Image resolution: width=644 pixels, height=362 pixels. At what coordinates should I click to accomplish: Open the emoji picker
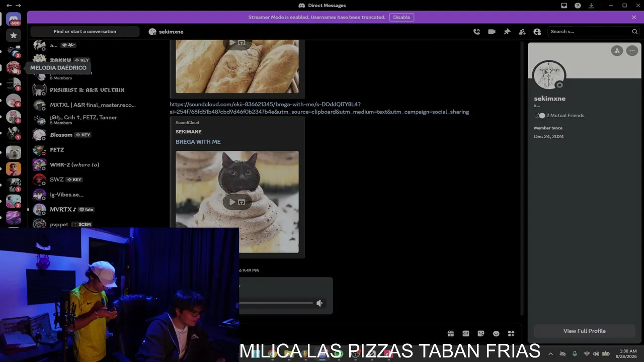(x=496, y=333)
